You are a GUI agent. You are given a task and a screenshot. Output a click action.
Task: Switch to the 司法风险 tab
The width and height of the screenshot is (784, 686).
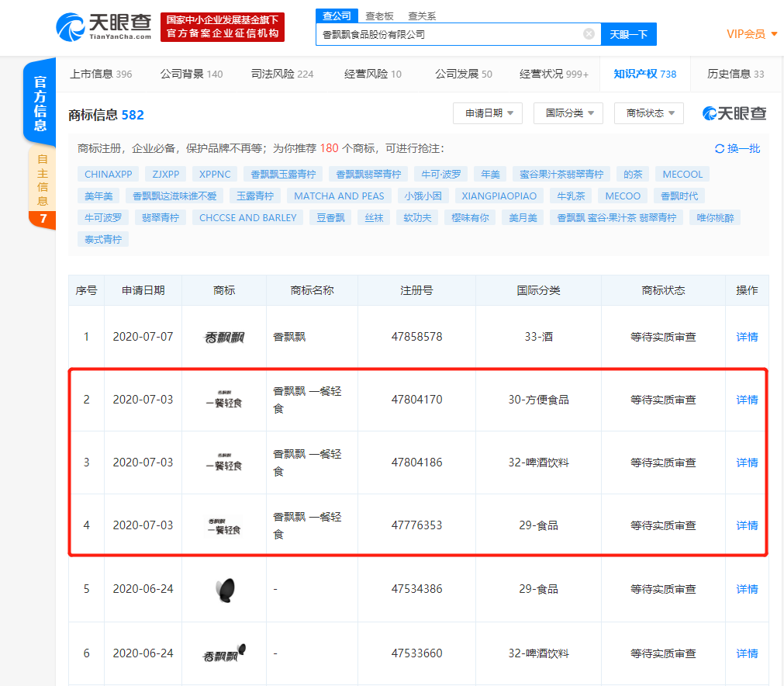click(281, 74)
